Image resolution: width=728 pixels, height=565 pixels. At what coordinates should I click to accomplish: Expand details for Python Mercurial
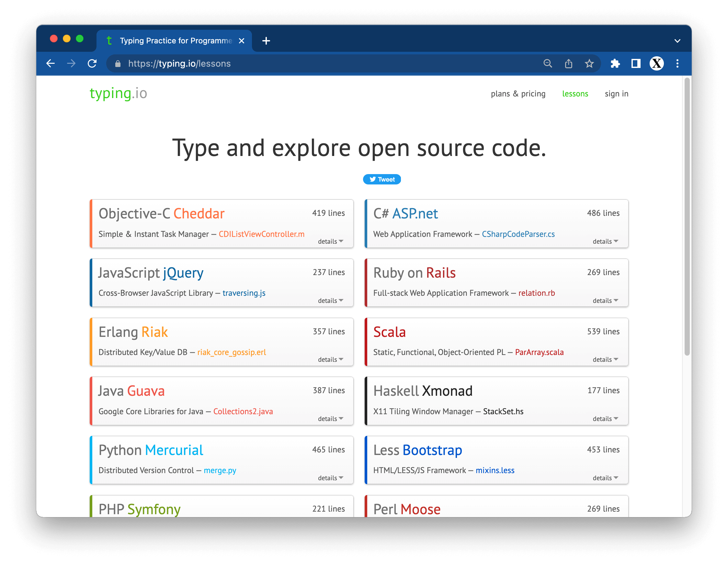330,478
